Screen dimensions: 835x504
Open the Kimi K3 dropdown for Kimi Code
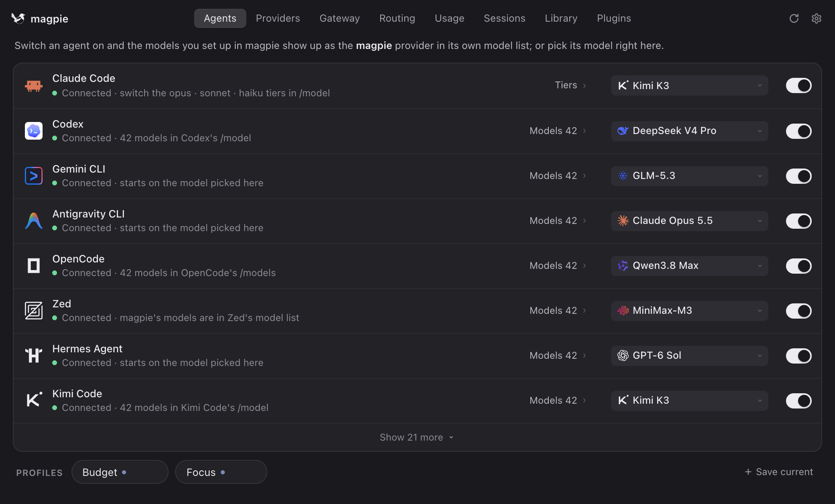(x=689, y=400)
